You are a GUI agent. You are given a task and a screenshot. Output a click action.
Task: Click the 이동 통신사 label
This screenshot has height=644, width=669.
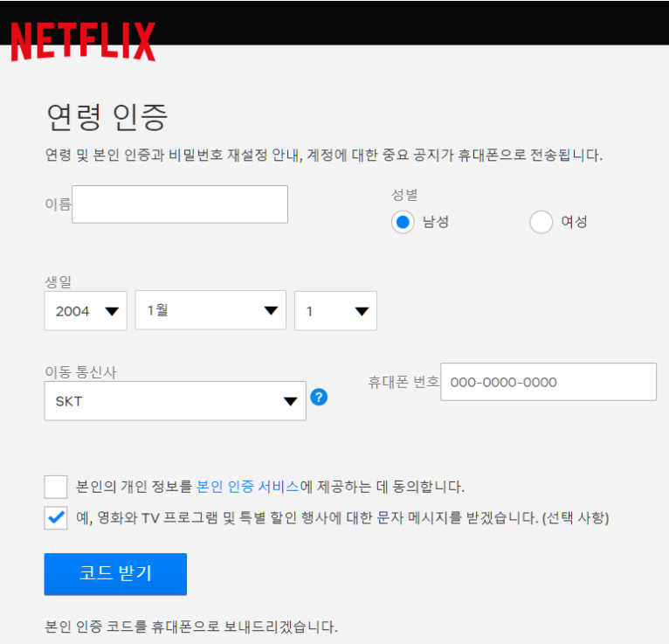80,372
